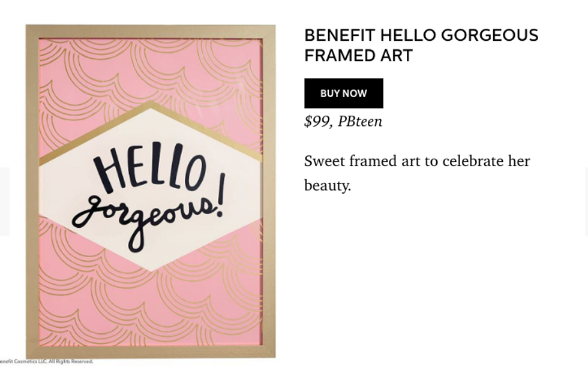The image size is (588, 389).
Task: Click the word 'beauty.' in the description
Action: pos(327,186)
